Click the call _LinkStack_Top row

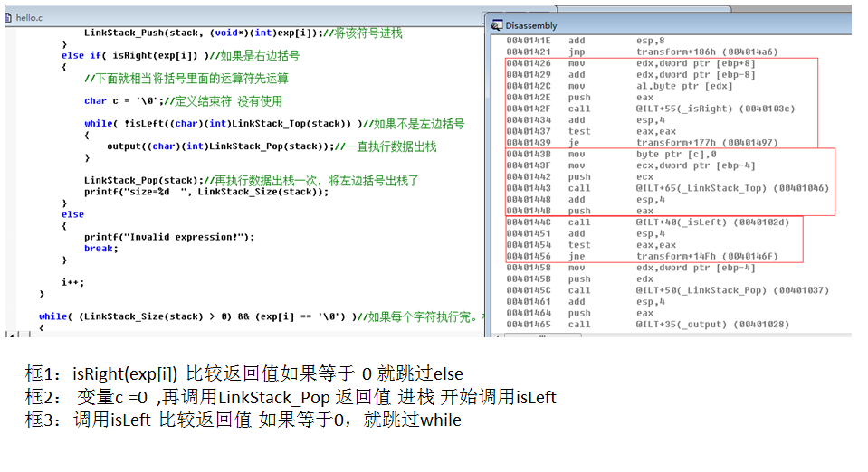[668, 188]
